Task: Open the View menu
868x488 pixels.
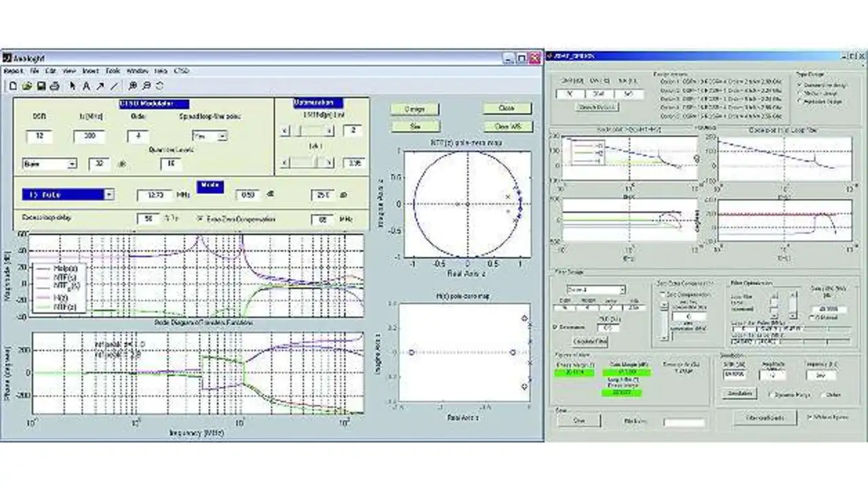Action: pos(69,71)
